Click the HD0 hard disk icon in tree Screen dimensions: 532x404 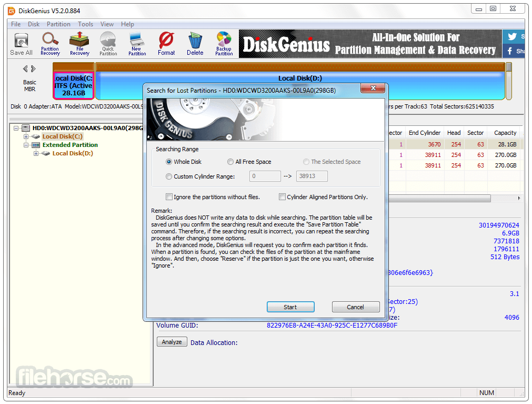[x=26, y=128]
